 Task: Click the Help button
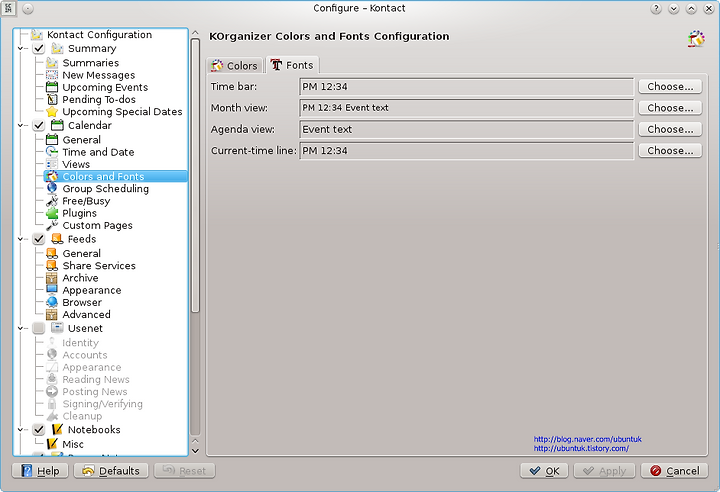click(x=40, y=471)
